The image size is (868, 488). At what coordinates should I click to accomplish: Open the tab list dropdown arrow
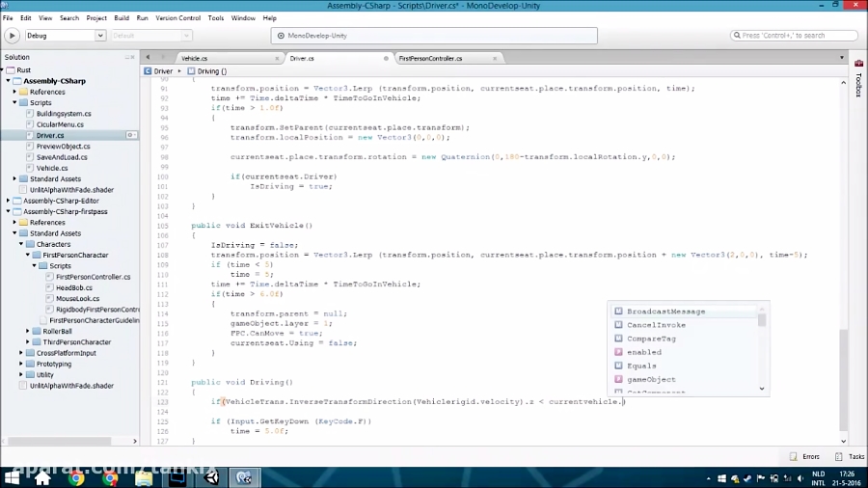coord(842,58)
